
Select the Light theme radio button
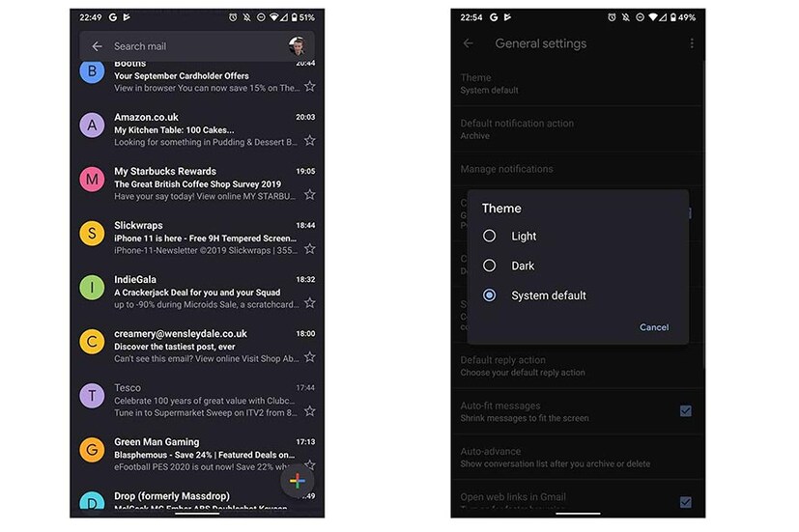point(489,236)
